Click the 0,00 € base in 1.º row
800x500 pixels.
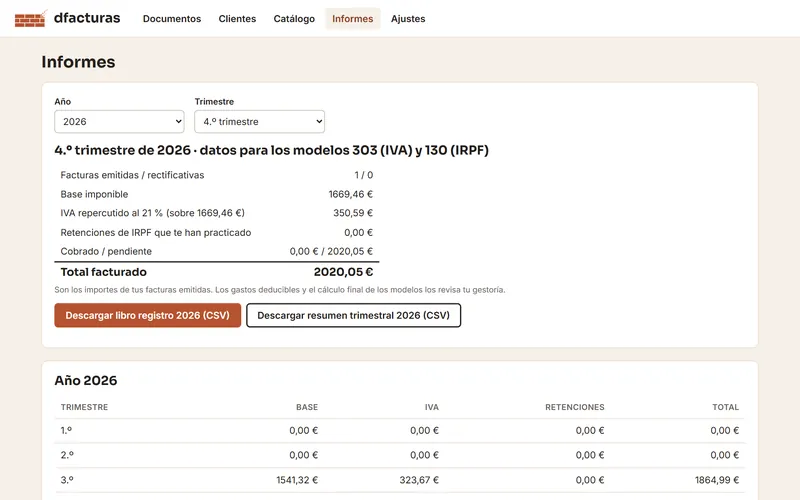(x=304, y=431)
